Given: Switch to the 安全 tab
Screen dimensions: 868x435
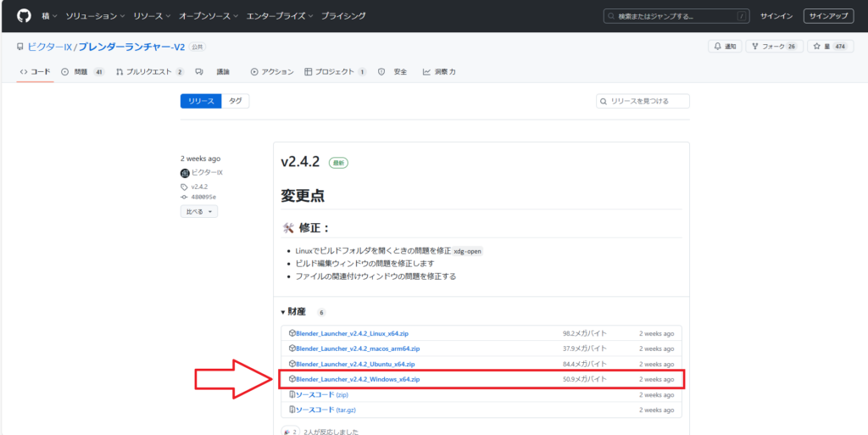Looking at the screenshot, I should [392, 71].
